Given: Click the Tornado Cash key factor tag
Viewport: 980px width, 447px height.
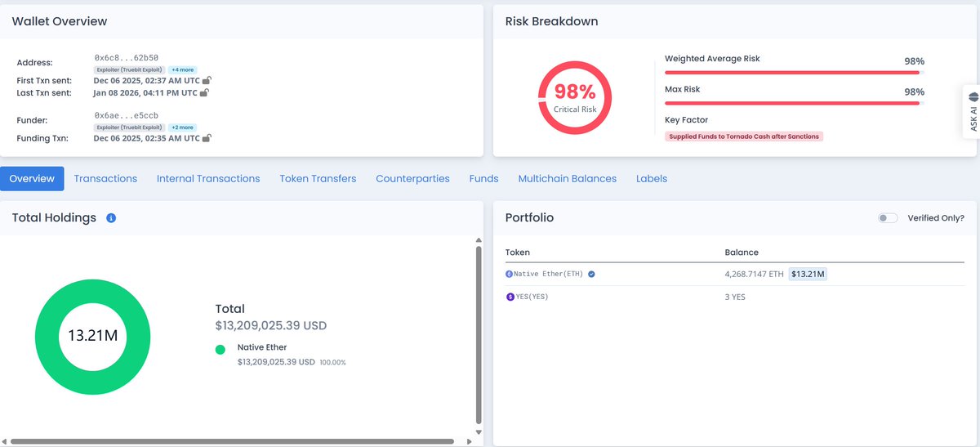Looking at the screenshot, I should pyautogui.click(x=744, y=136).
